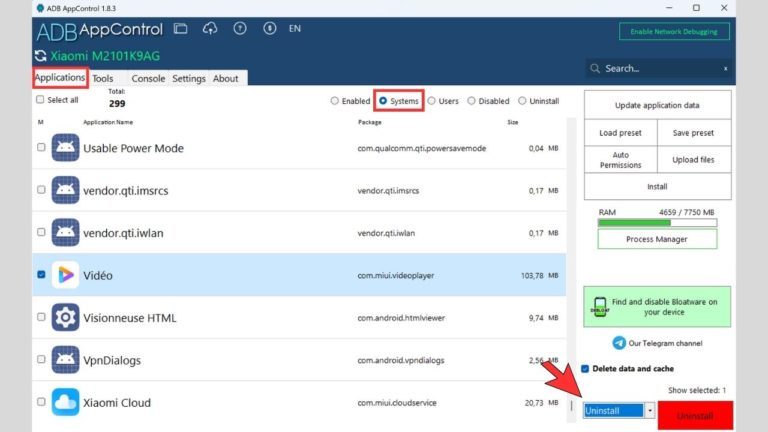Click the cloud upload icon
This screenshot has height=432, width=768.
[210, 28]
